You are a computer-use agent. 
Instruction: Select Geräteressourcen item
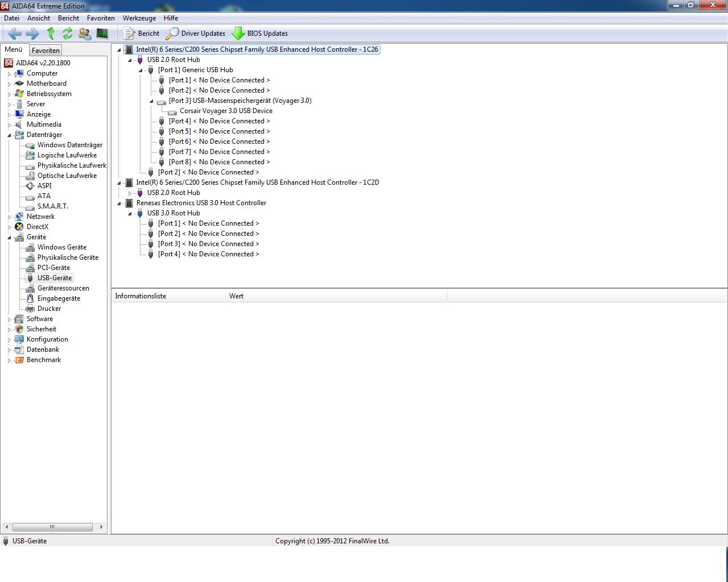coord(63,288)
